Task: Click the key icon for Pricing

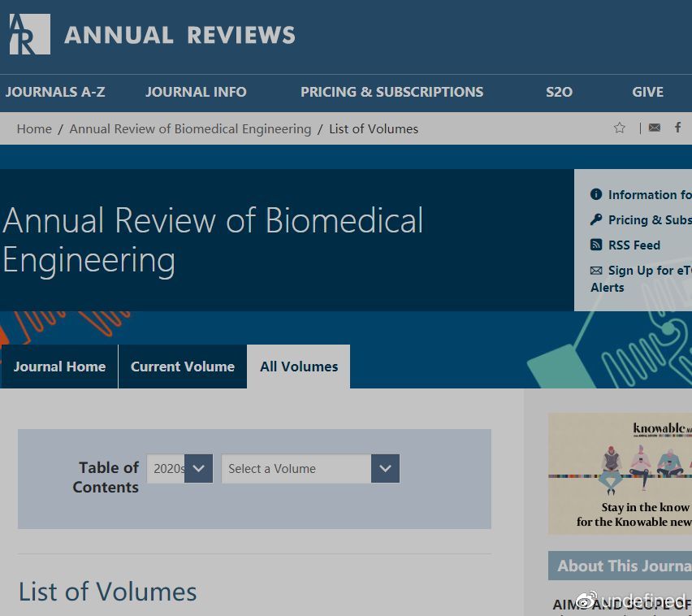Action: click(596, 219)
